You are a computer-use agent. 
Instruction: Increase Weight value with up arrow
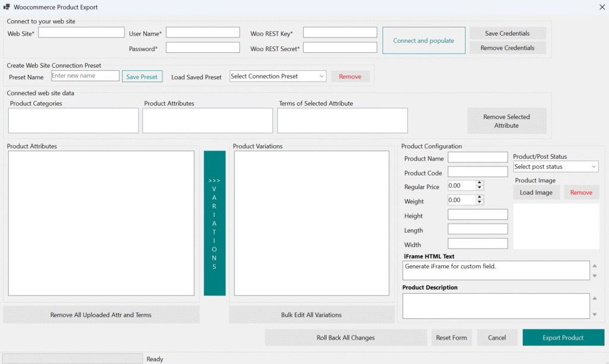pyautogui.click(x=480, y=197)
